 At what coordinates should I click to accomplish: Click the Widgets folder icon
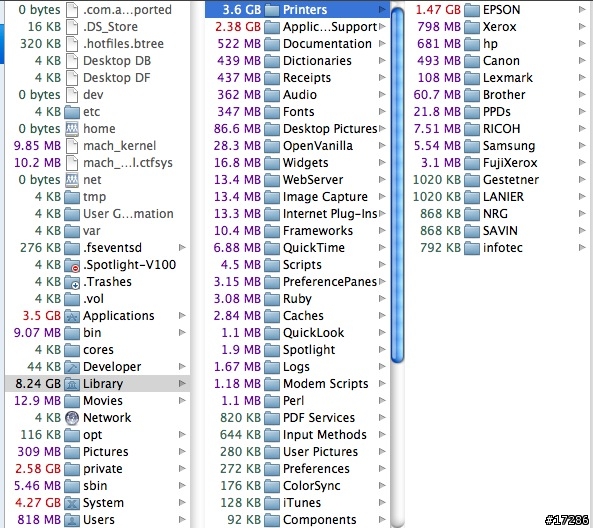click(272, 163)
